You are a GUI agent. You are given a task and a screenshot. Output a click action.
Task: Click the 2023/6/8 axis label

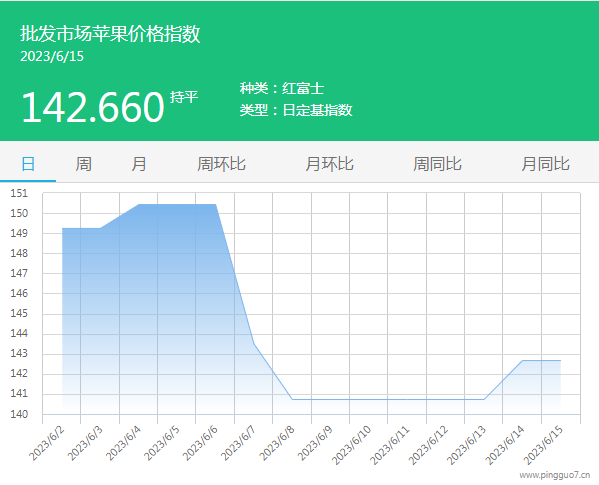pos(277,443)
